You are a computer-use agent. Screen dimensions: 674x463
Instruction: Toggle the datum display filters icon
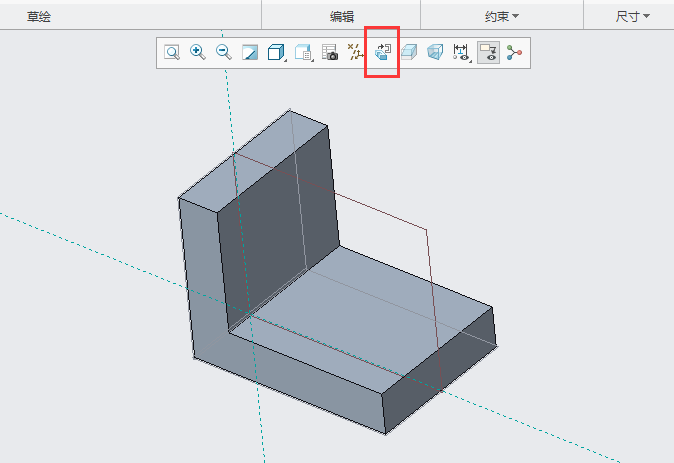click(356, 52)
